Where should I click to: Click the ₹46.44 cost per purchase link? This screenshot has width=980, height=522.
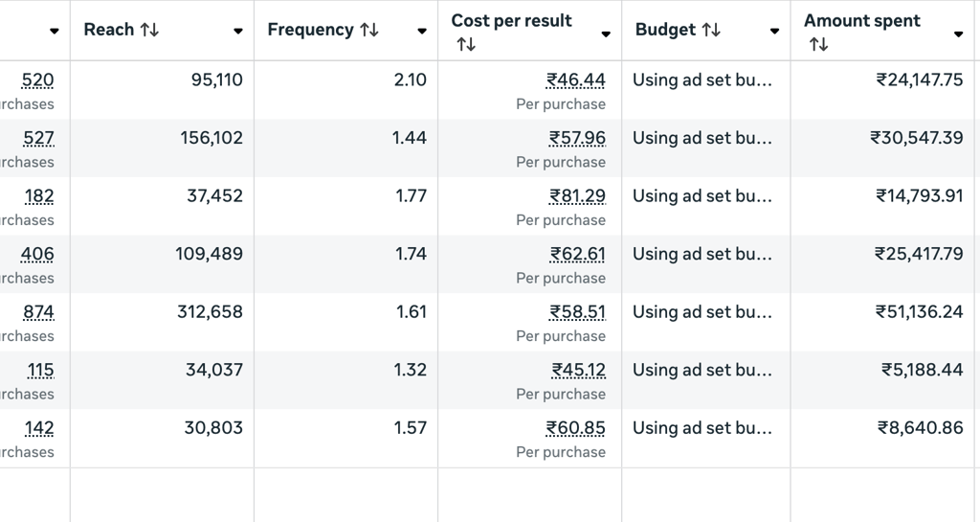tap(576, 80)
